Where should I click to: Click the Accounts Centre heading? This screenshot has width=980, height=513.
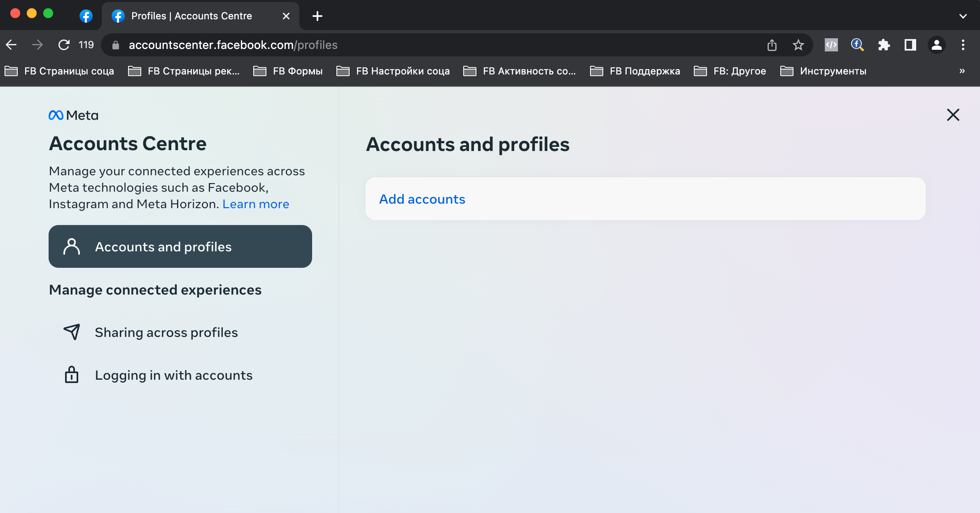point(128,144)
